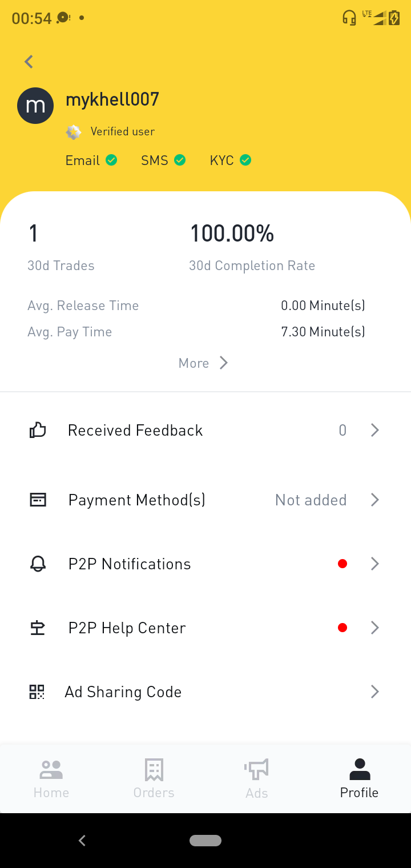
Task: Switch to the Orders tab
Action: pyautogui.click(x=154, y=779)
